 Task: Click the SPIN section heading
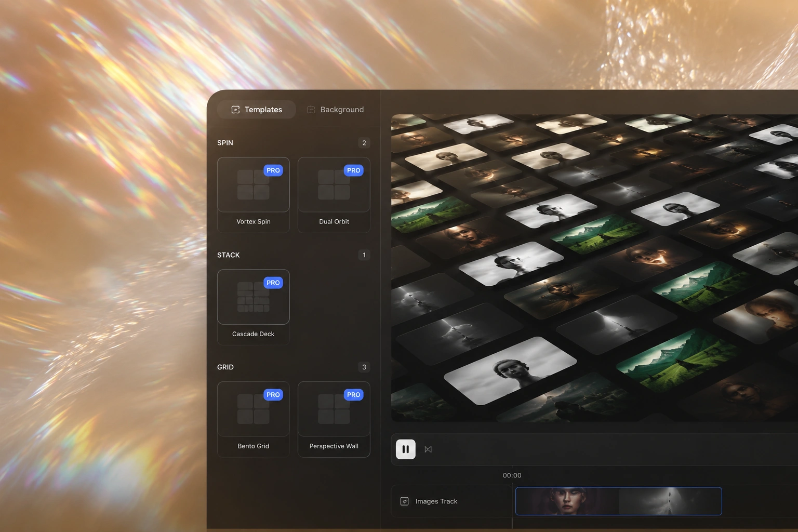pyautogui.click(x=225, y=143)
